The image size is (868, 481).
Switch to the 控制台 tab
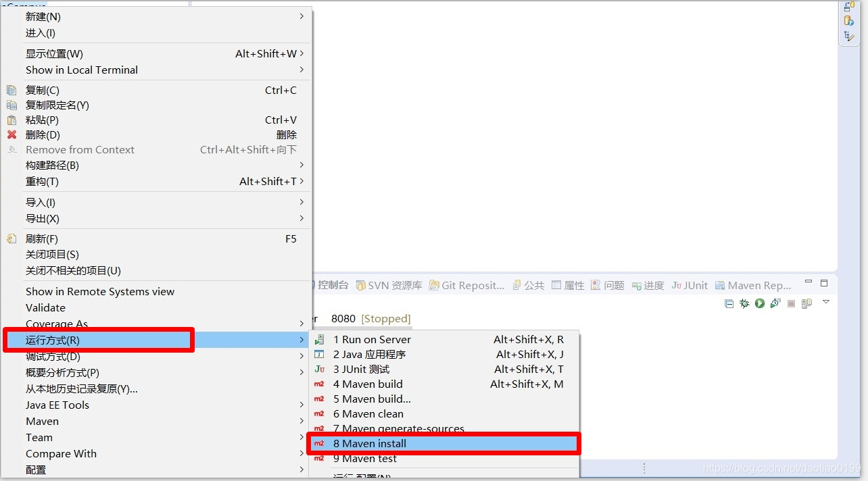[331, 285]
